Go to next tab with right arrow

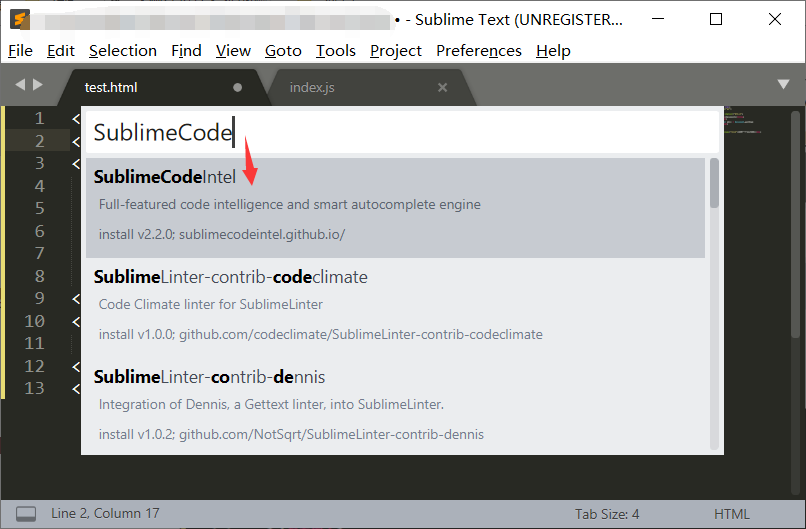(x=38, y=84)
